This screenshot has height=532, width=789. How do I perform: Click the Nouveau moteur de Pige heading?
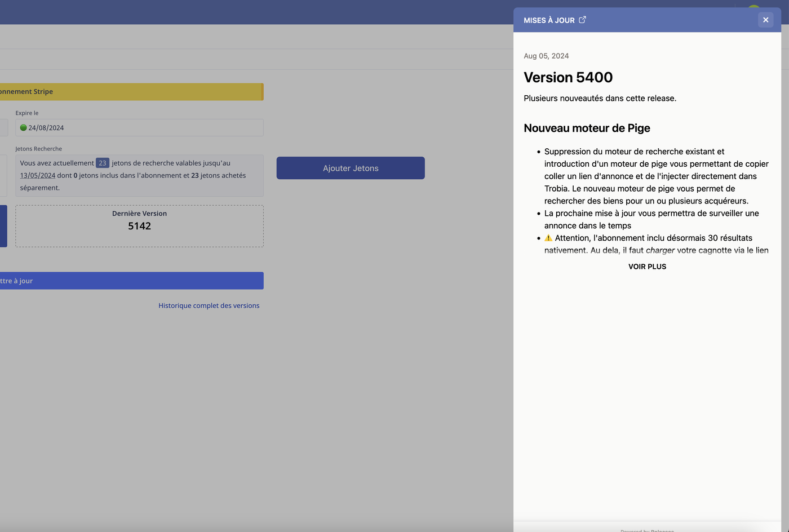coord(587,128)
